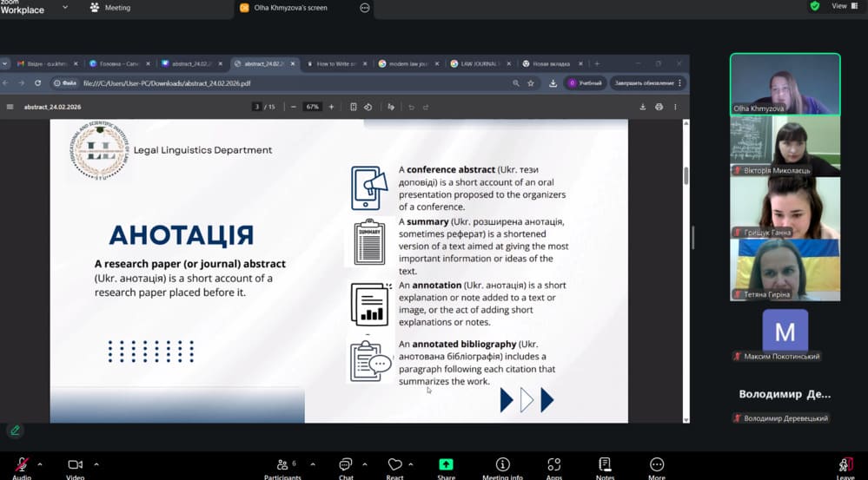Open the Chat panel
This screenshot has height=480, width=868.
[x=346, y=466]
